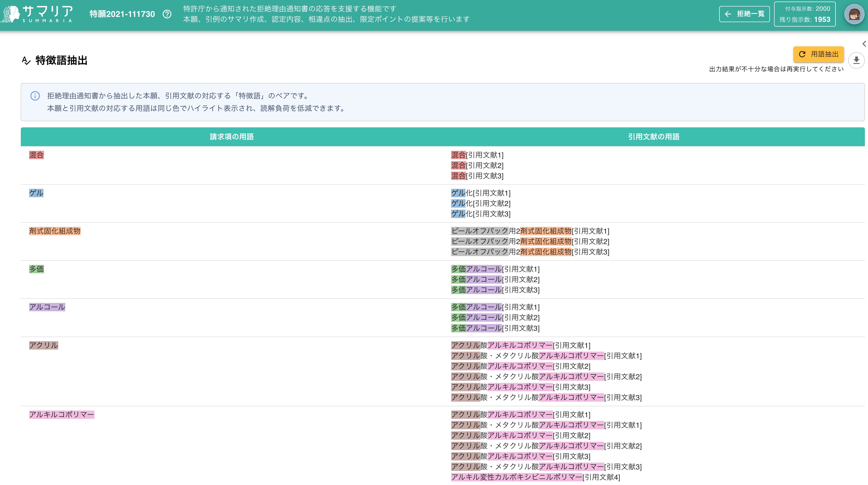The height and width of the screenshot is (485, 868).
Task: Click green 多価 claim term
Action: pyautogui.click(x=36, y=269)
